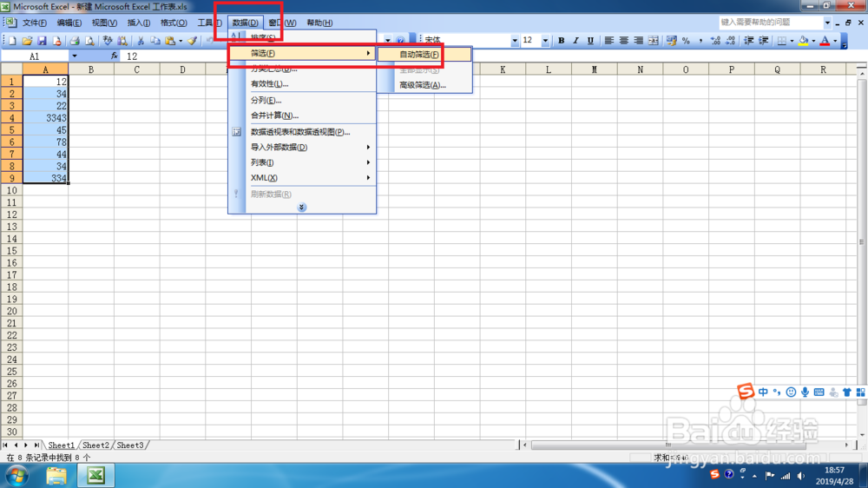Open Font Color dropdown arrow
868x488 pixels.
[x=835, y=41]
